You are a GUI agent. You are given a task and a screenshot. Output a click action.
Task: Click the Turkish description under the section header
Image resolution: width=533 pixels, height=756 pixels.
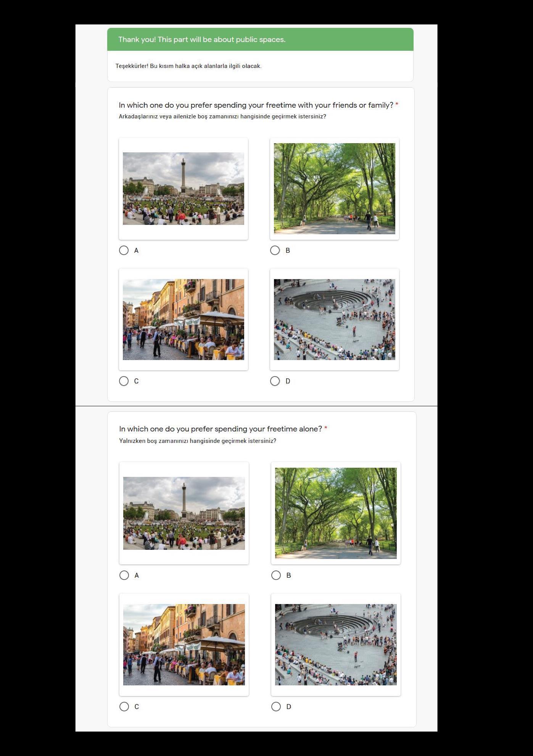[x=188, y=66]
